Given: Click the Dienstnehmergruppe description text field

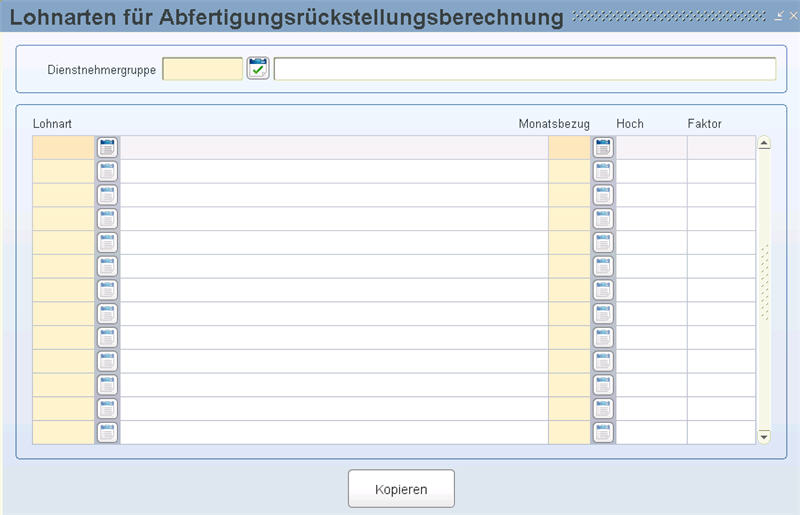Looking at the screenshot, I should point(524,69).
